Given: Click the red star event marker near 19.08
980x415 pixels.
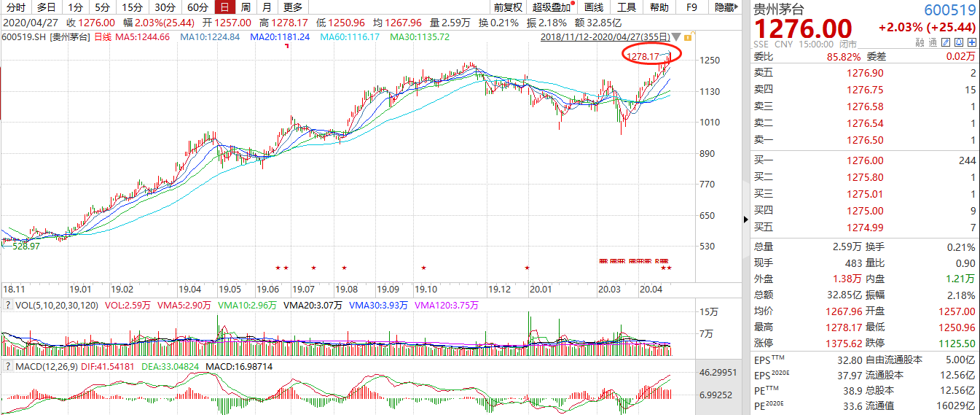Looking at the screenshot, I should (344, 268).
